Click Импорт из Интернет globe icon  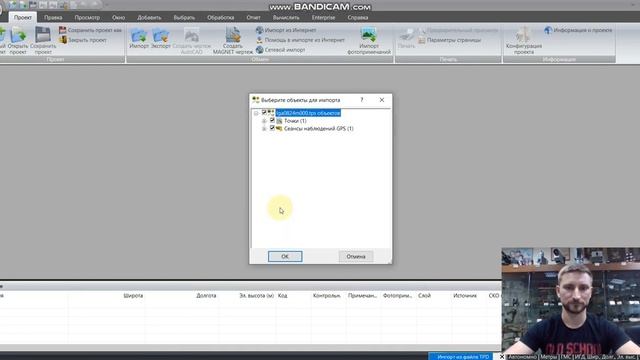[260, 30]
